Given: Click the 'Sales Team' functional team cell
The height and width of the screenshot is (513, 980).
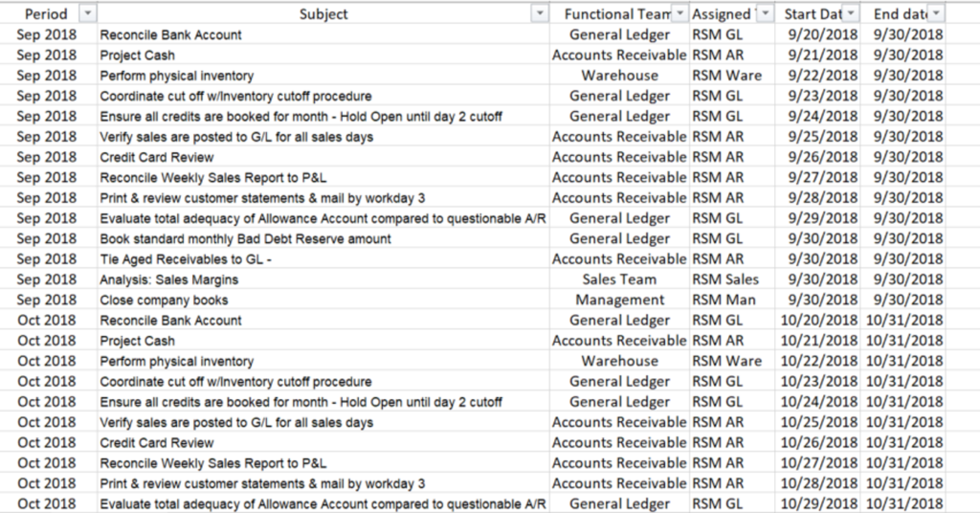Looking at the screenshot, I should pos(619,279).
